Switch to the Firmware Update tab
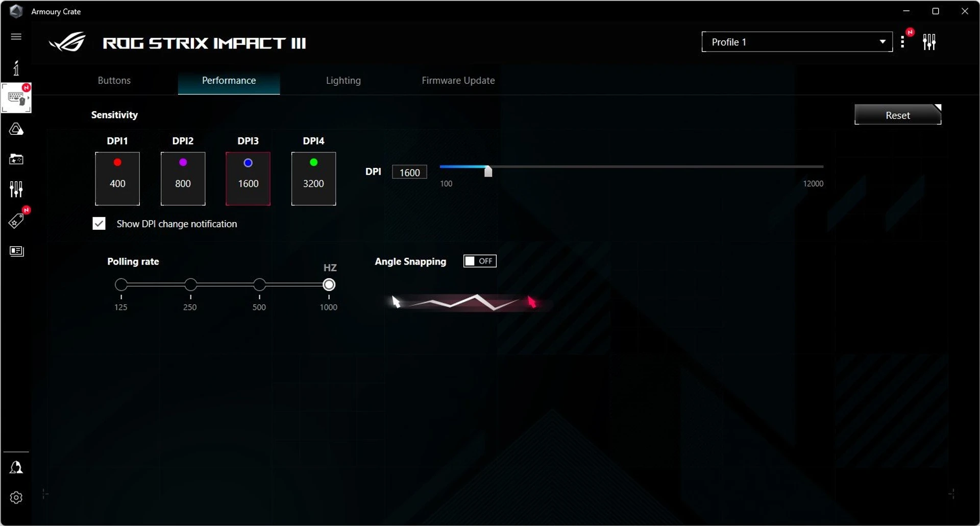Image resolution: width=980 pixels, height=526 pixels. pyautogui.click(x=458, y=81)
